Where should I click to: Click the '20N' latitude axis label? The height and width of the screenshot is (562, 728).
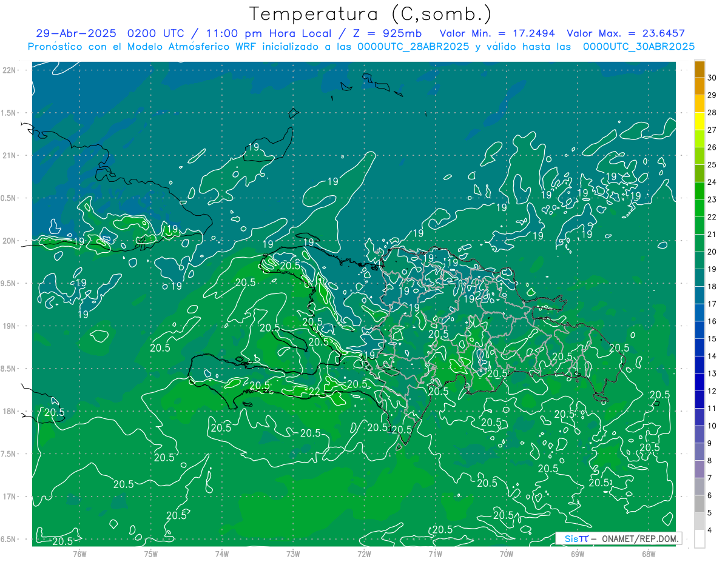tap(9, 241)
